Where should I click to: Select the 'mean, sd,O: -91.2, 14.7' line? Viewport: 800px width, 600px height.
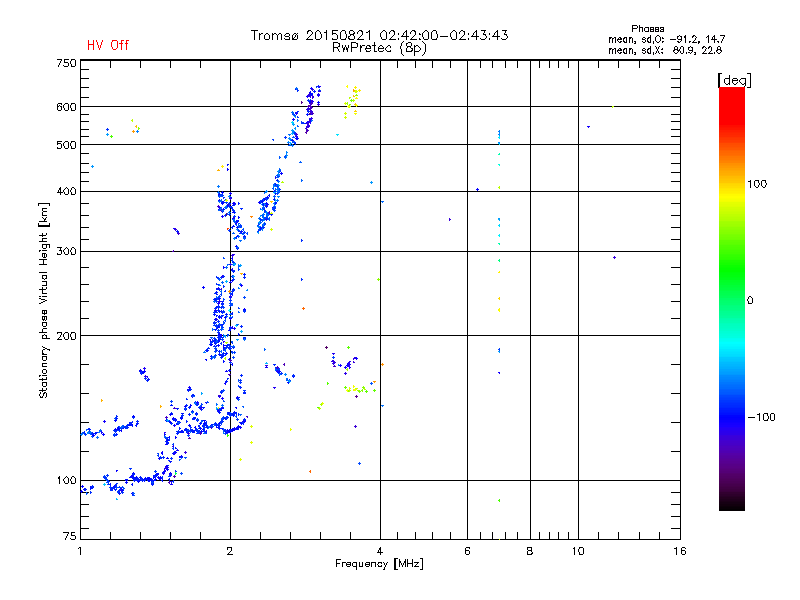point(666,39)
